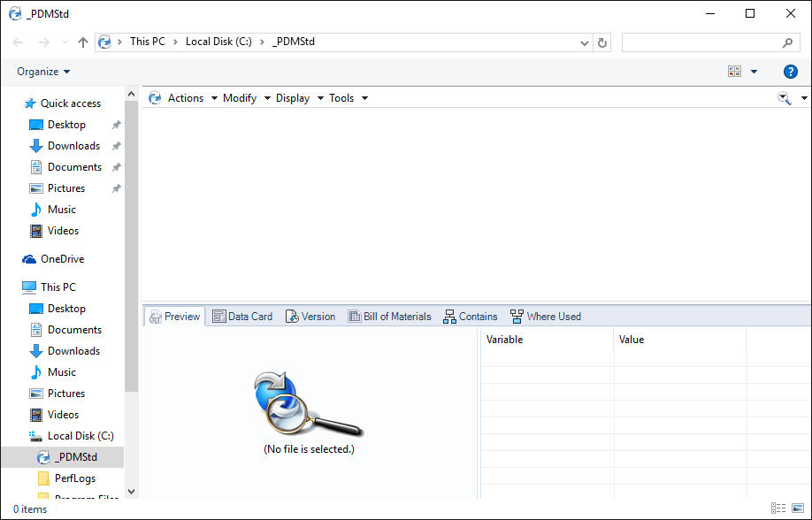Open the Version tab
812x520 pixels.
(310, 317)
